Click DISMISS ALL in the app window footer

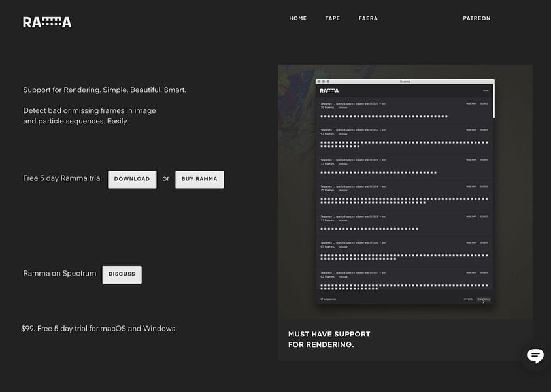pos(484,299)
